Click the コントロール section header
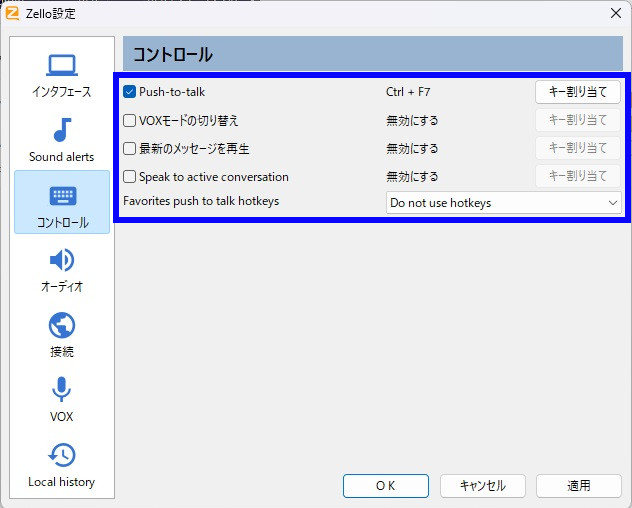The width and height of the screenshot is (632, 508). tap(173, 55)
